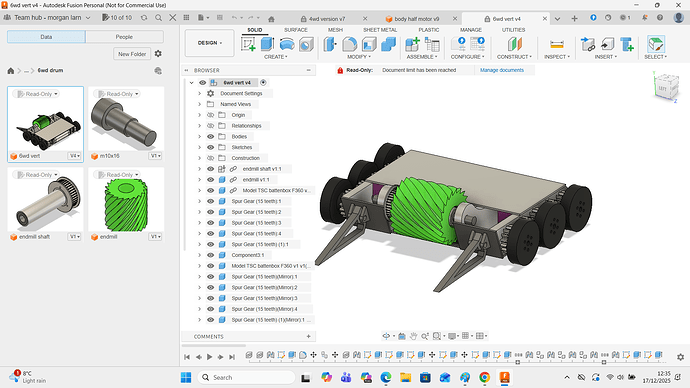This screenshot has height=388, width=690.
Task: Activate radio button beside 6wd vert v4
Action: click(263, 82)
